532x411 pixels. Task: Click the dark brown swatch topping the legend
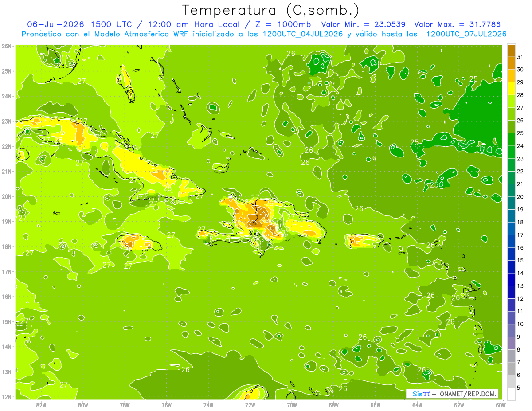(x=512, y=51)
